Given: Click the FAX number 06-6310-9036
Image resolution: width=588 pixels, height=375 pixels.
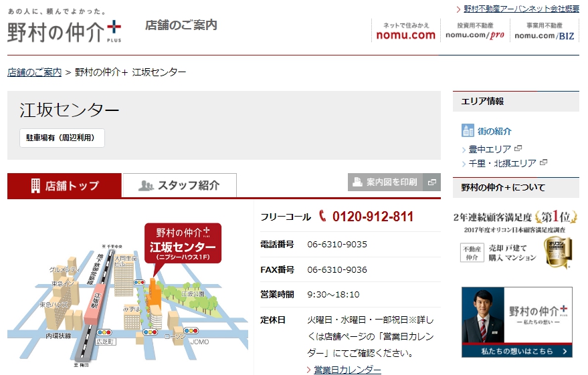Looking at the screenshot, I should point(337,270).
